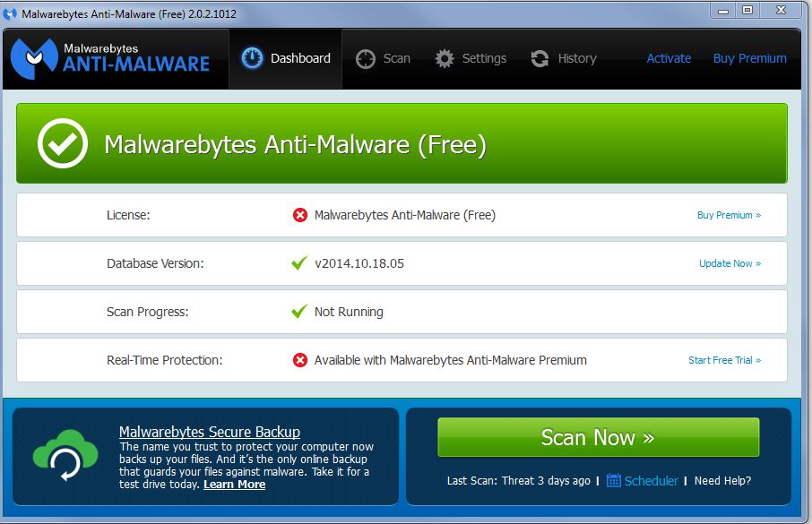Click the title bar Malwarebytes app icon

click(10, 14)
